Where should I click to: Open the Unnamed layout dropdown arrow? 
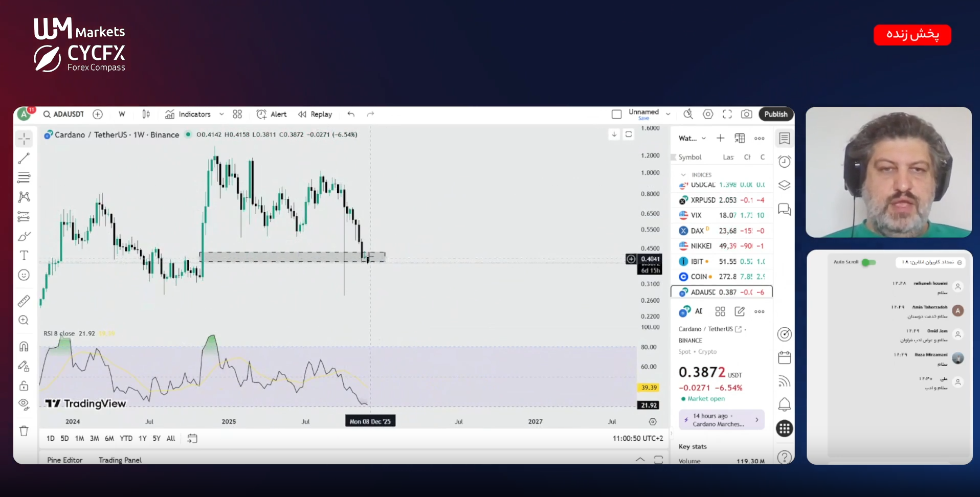point(668,114)
